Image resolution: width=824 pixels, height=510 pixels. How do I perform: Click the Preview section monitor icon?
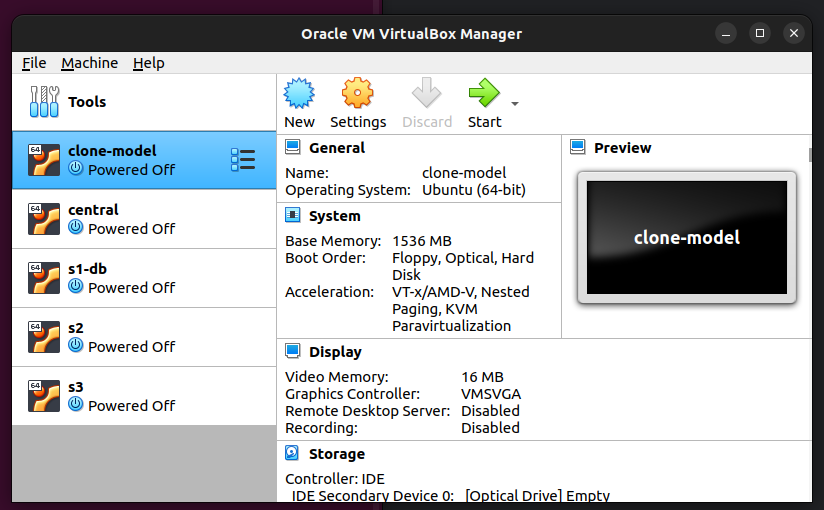coord(578,147)
